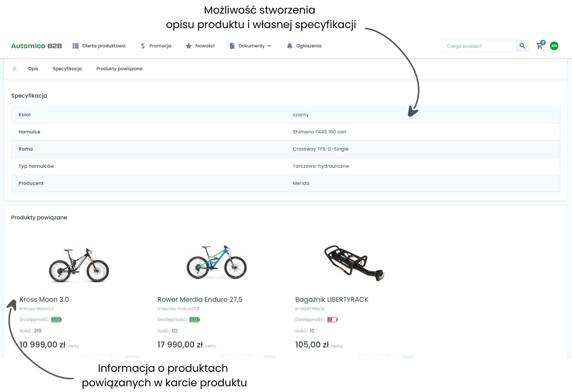572x392 pixels.
Task: Click the Bagażnik LIBERTYRACK low-stock battery icon
Action: tap(332, 320)
